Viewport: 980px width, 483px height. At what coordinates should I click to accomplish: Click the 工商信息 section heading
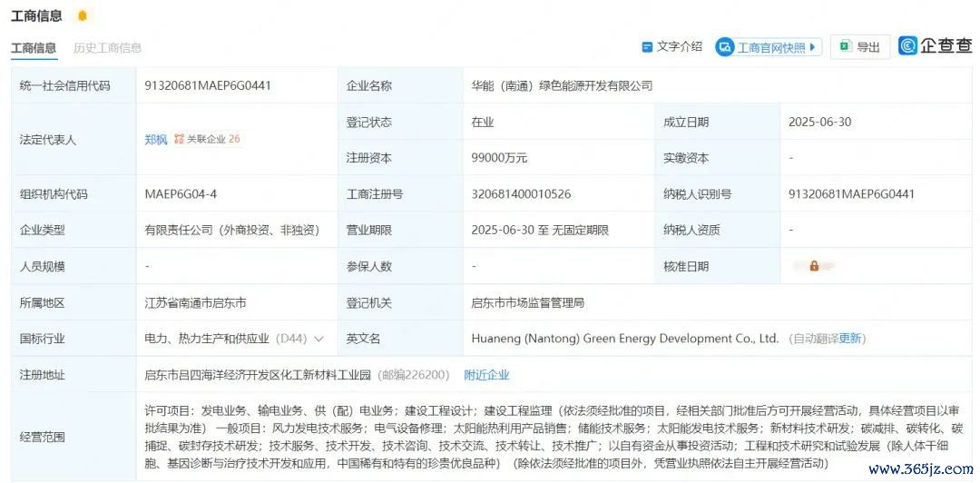[x=36, y=16]
